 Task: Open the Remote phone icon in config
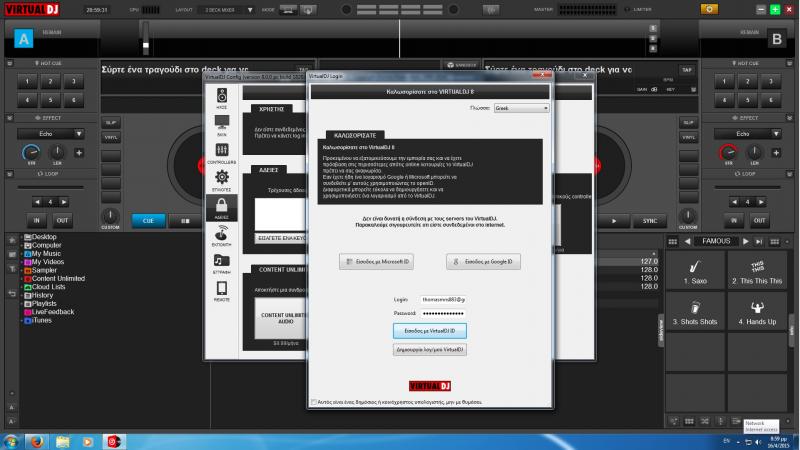221,289
